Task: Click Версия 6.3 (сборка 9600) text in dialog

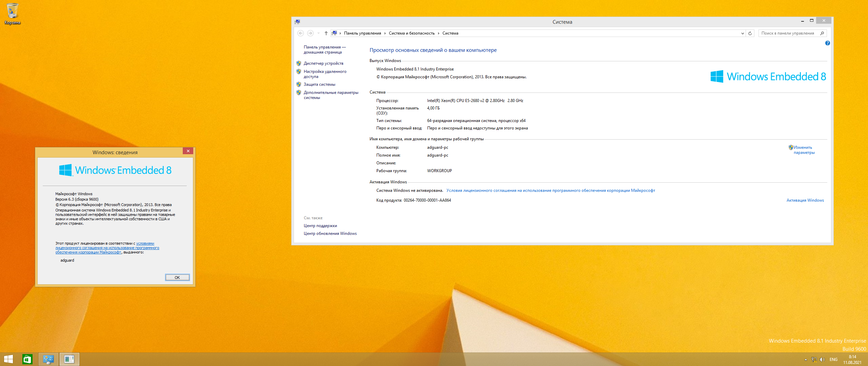Action: [77, 199]
